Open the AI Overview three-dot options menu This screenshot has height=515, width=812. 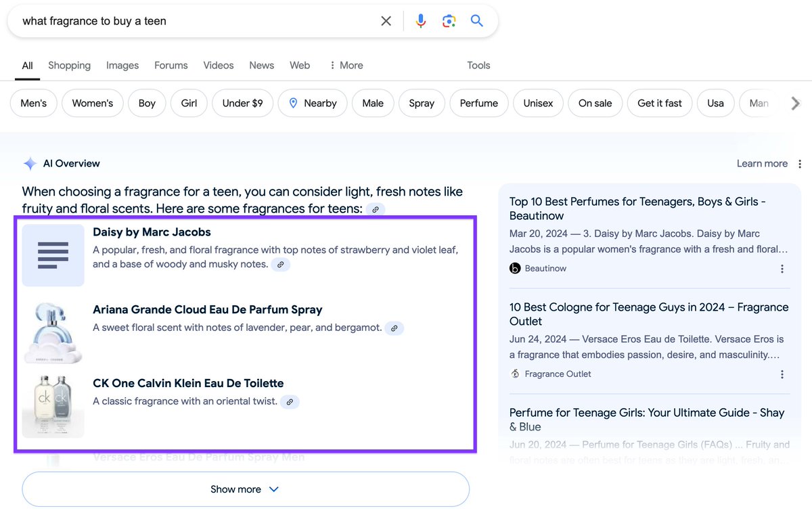coord(800,164)
